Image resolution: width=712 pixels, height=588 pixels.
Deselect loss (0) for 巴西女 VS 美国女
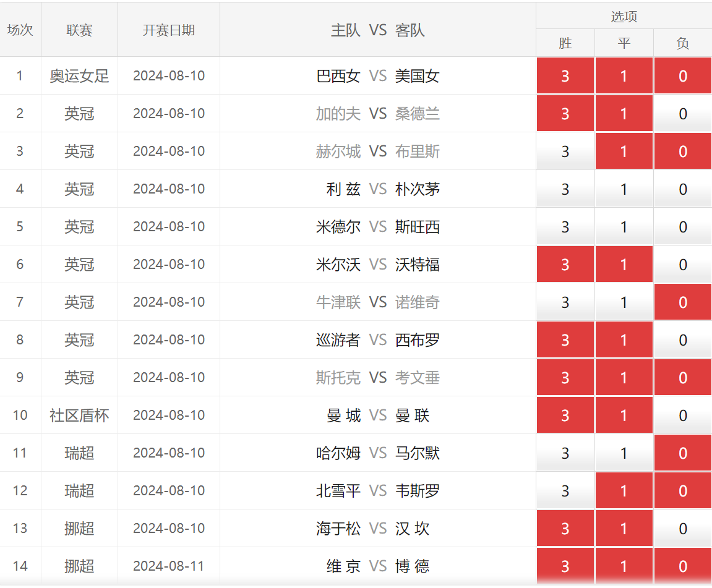[683, 75]
